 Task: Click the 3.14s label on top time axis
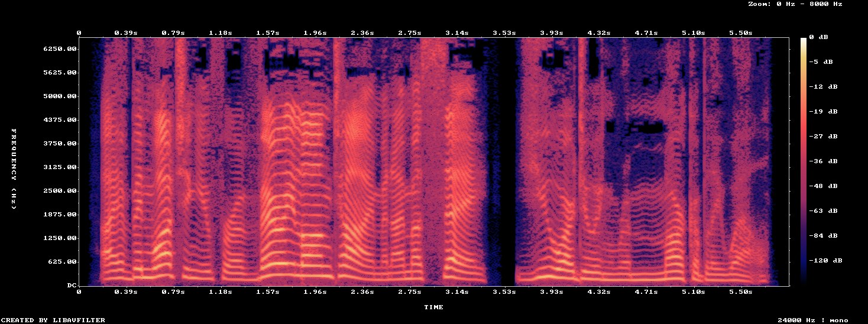pyautogui.click(x=457, y=34)
